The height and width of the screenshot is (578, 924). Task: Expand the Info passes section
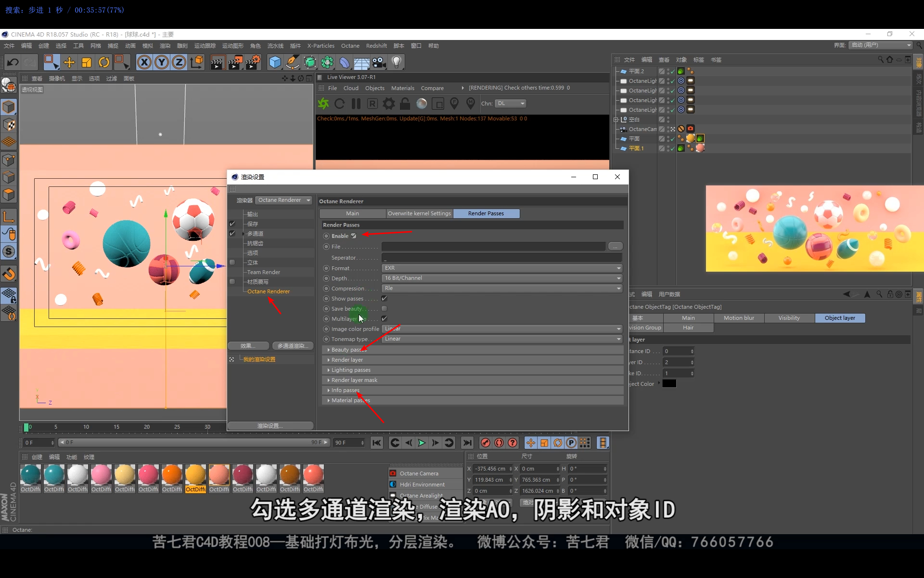pyautogui.click(x=345, y=390)
